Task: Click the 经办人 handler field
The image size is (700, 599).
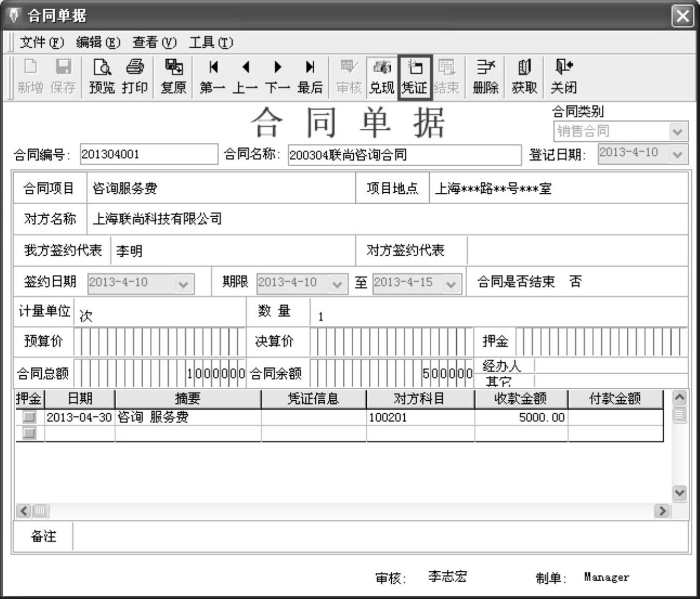Action: point(611,365)
